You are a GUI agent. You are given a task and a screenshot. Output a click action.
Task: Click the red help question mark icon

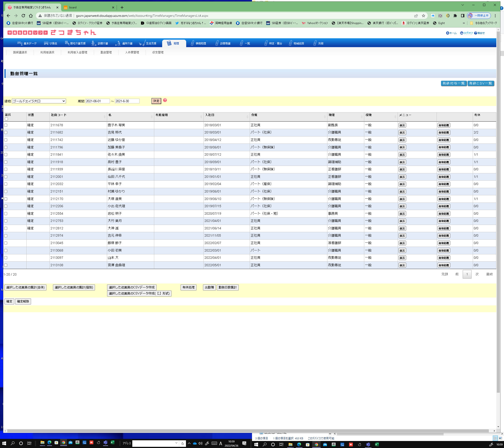pyautogui.click(x=165, y=100)
